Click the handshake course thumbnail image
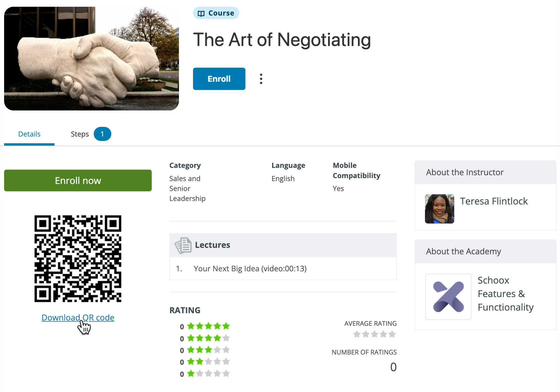Image resolution: width=560 pixels, height=392 pixels. tap(91, 59)
